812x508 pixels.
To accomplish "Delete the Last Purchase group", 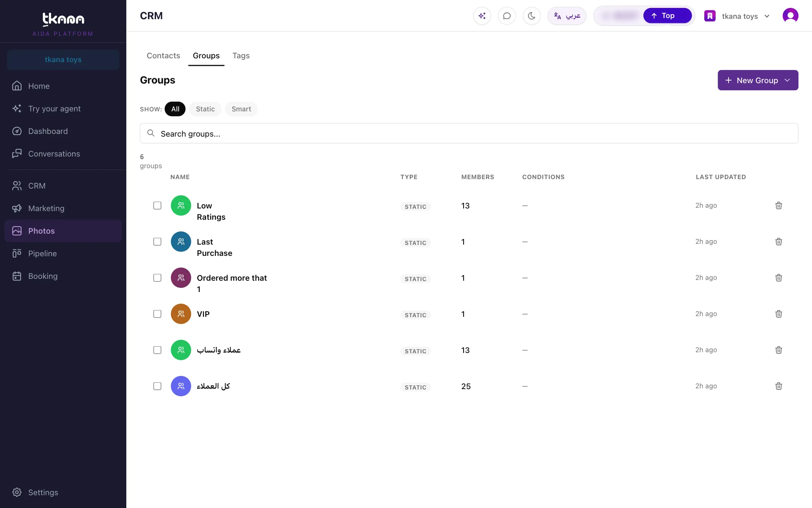I will [x=779, y=242].
